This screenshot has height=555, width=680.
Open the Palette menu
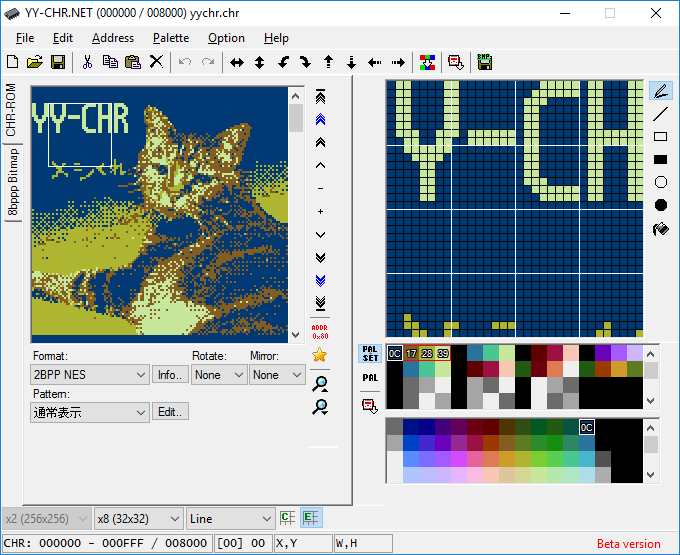170,38
